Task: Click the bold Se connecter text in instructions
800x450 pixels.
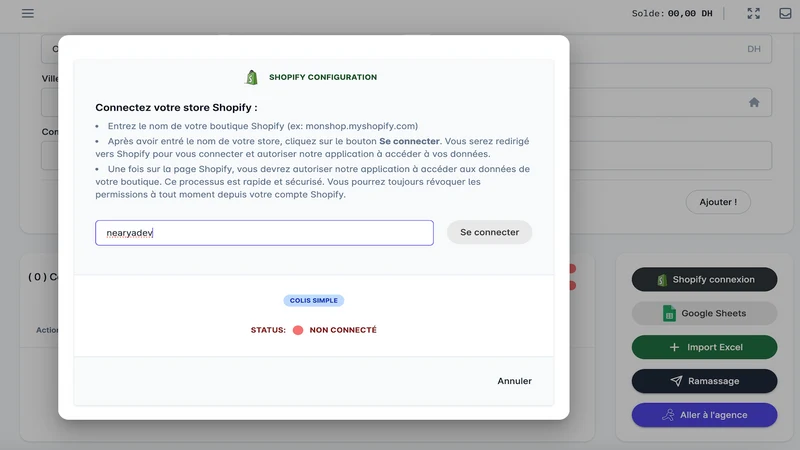Action: click(409, 141)
